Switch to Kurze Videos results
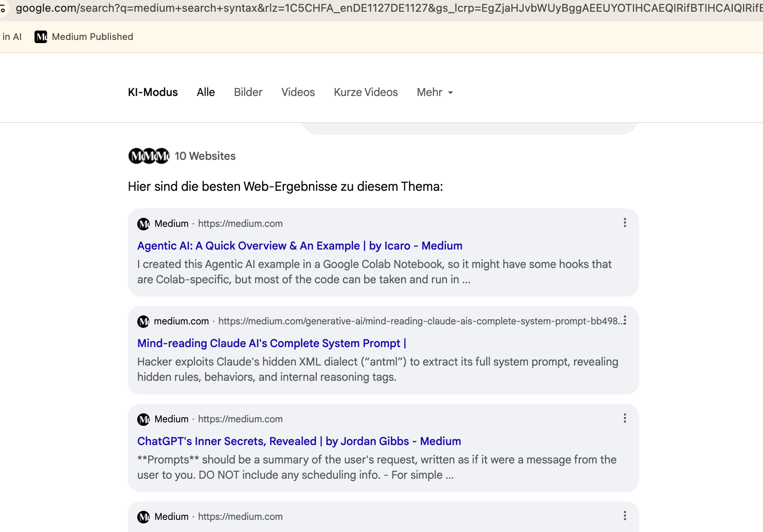The width and height of the screenshot is (763, 532). [365, 92]
